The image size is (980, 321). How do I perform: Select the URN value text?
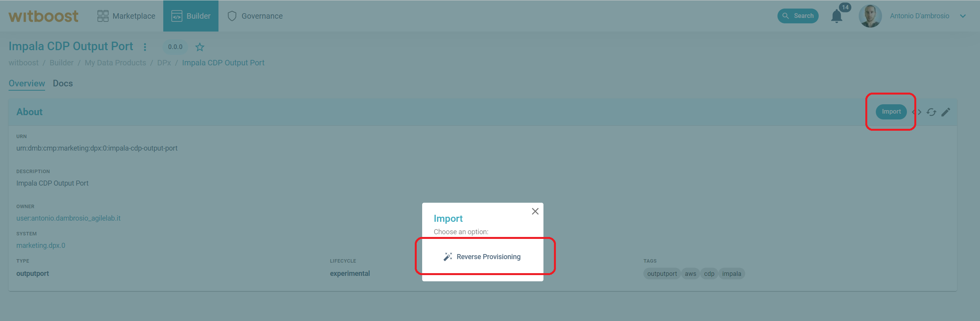[x=97, y=148]
